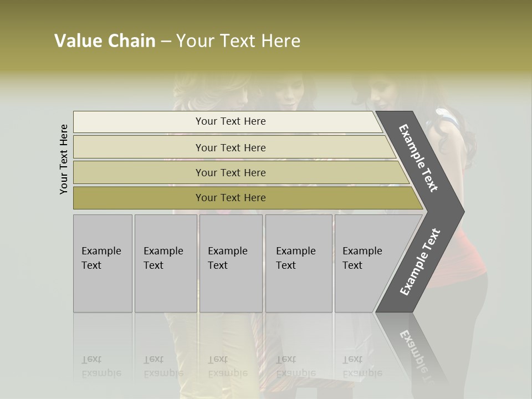Select the lower dark arrow "Example Text" segment
532x399 pixels.
coord(420,262)
